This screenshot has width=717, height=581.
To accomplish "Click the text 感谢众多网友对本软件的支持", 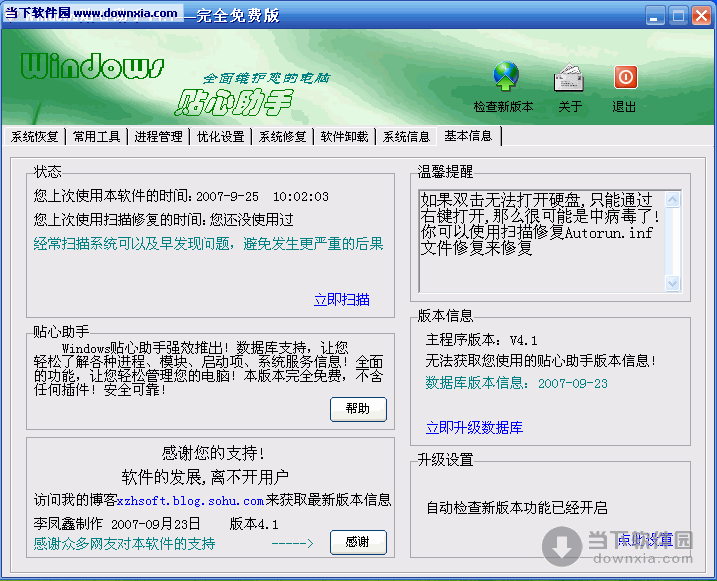I will [x=124, y=544].
